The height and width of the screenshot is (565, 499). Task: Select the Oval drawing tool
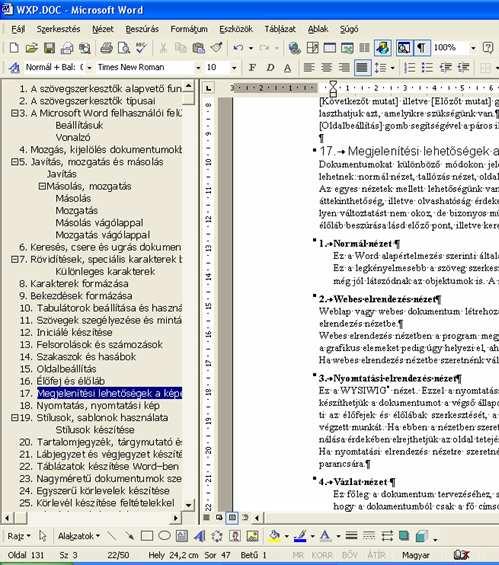pos(164,536)
